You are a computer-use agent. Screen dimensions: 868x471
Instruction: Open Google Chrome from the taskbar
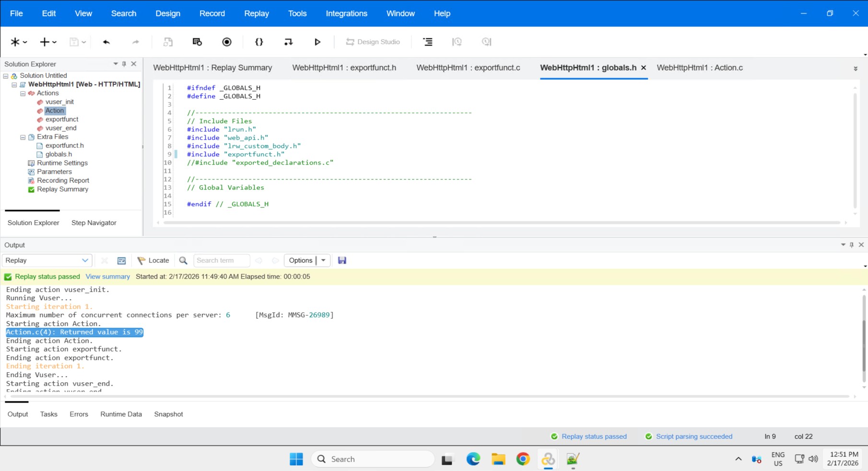[523, 459]
